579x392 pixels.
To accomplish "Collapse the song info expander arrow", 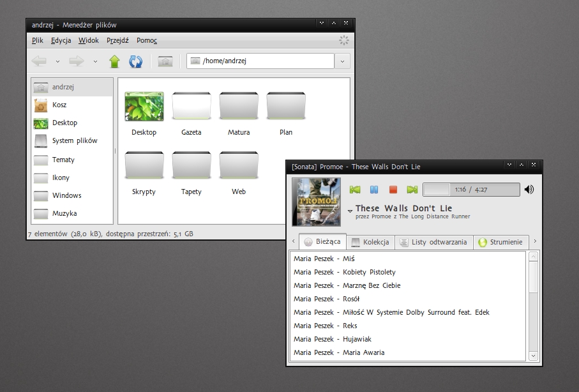I will pyautogui.click(x=350, y=211).
